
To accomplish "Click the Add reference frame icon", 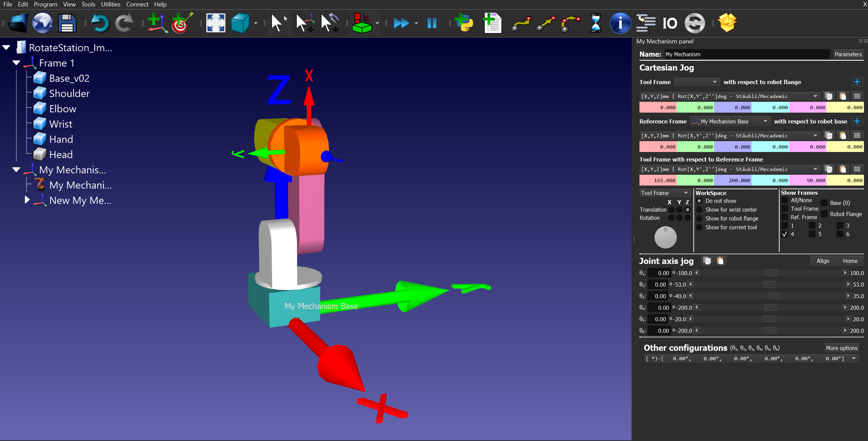I will click(x=157, y=23).
